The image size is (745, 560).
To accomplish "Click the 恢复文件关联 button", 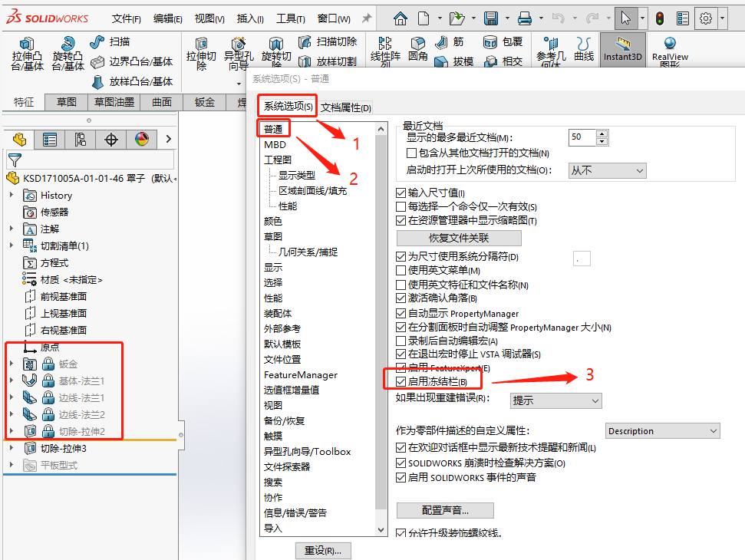I will 459,238.
